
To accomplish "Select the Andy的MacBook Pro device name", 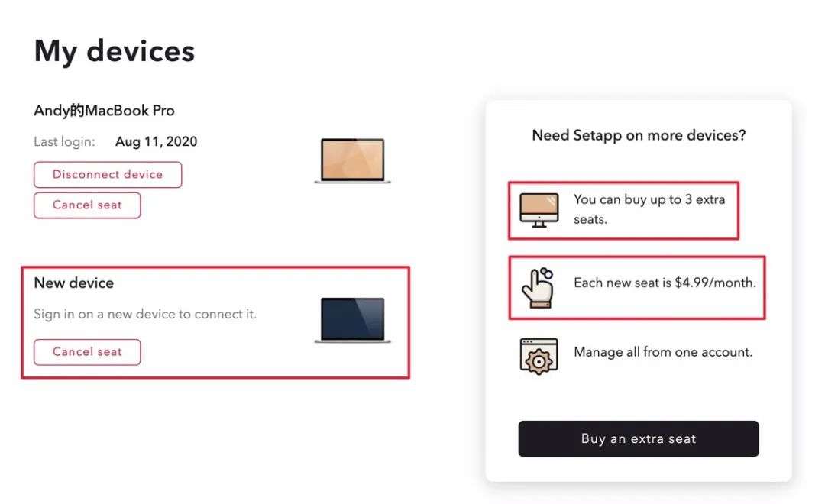I will tap(105, 110).
